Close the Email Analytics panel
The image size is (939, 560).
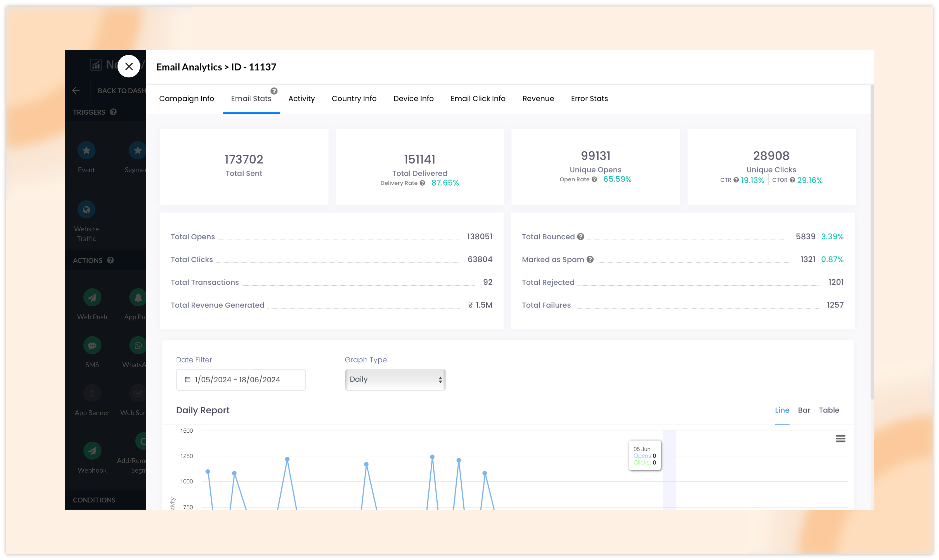click(x=129, y=66)
